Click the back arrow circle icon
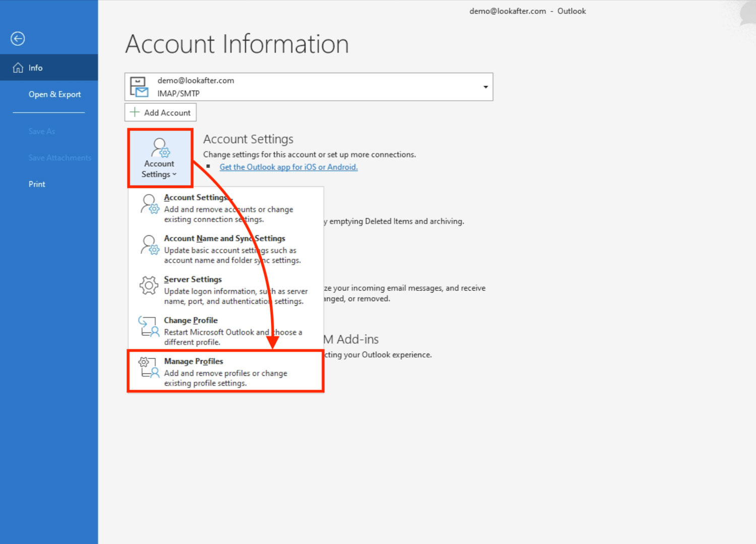Viewport: 756px width, 544px height. pos(18,39)
